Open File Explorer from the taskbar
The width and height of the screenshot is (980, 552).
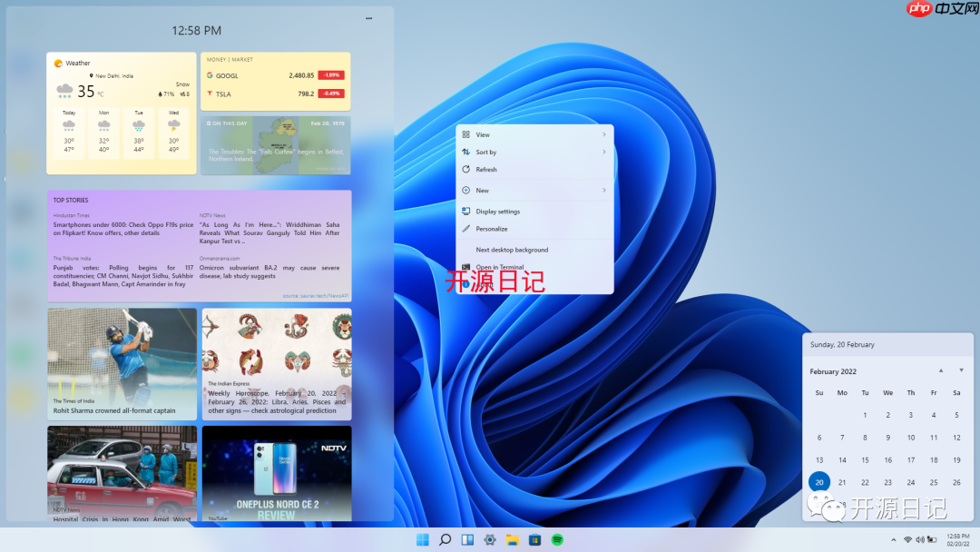coord(510,539)
